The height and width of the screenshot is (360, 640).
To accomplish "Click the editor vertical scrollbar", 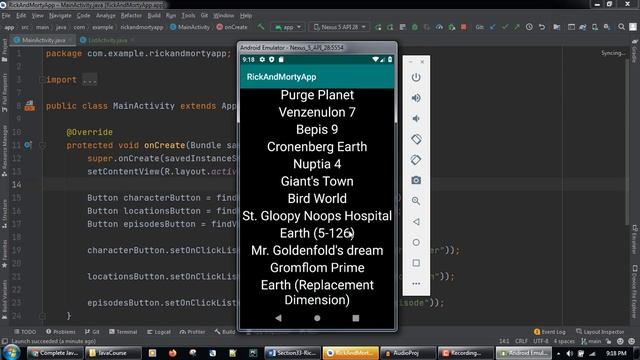I will (x=627, y=143).
